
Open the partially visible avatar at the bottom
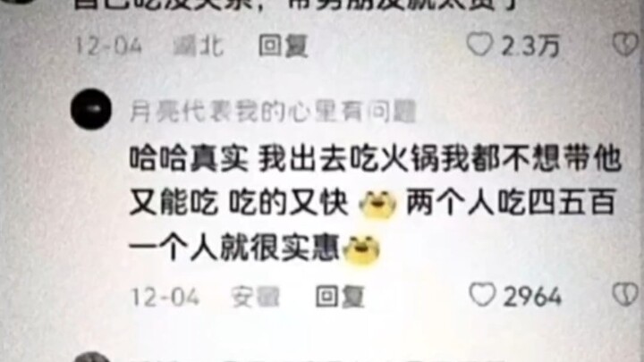tap(91, 357)
